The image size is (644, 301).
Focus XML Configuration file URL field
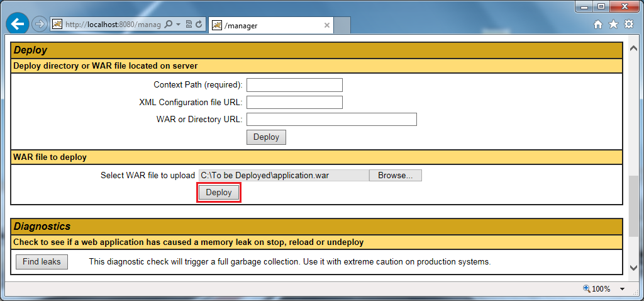tap(294, 102)
